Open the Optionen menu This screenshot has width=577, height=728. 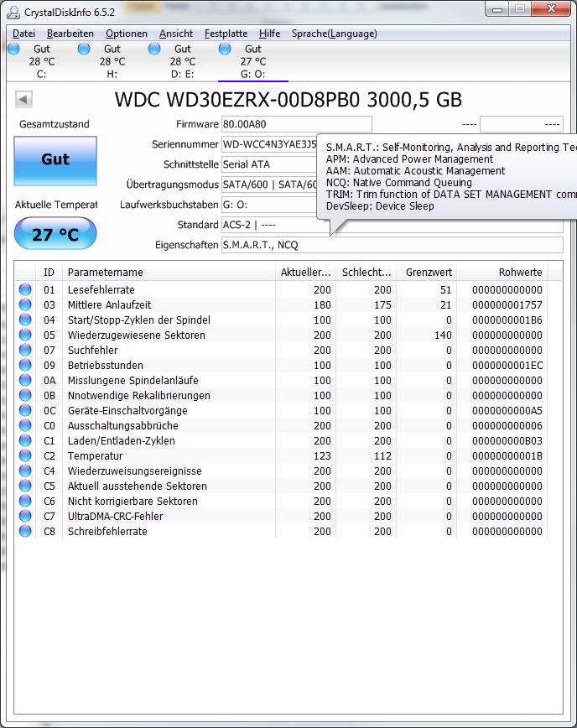click(127, 34)
